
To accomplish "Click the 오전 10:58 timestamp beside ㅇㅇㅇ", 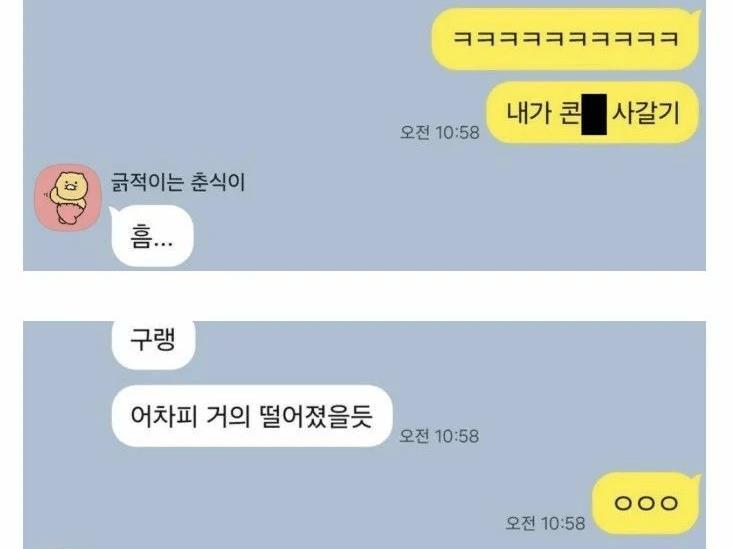I will 546,523.
